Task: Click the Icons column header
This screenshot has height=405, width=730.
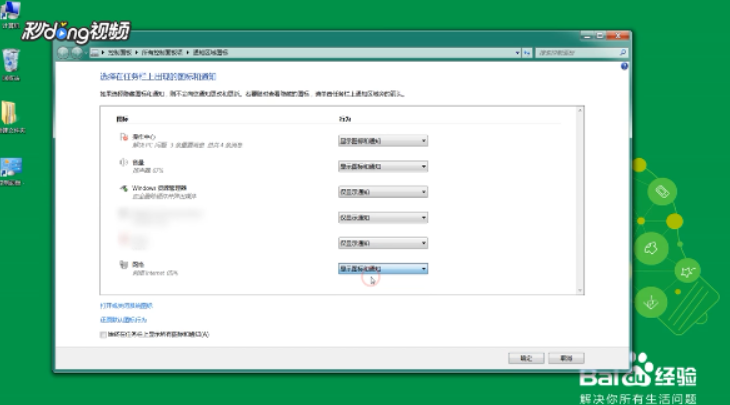Action: tap(122, 119)
